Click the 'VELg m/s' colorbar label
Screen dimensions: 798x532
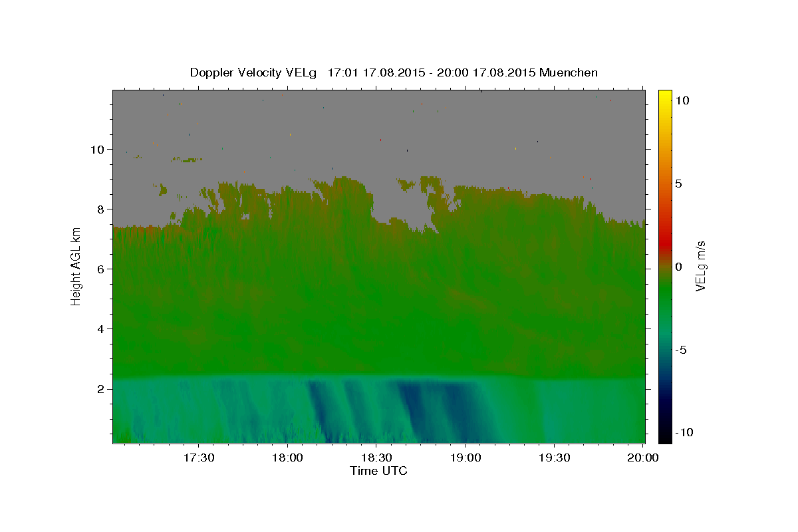pyautogui.click(x=700, y=266)
